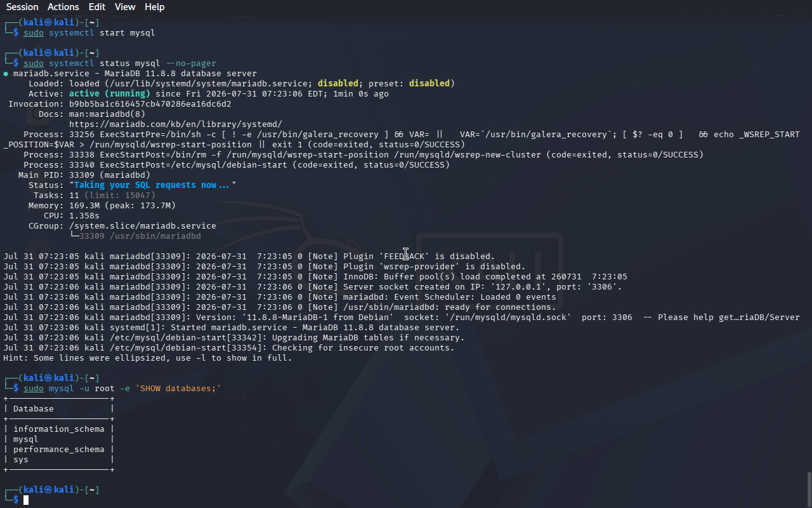Click the Version '11.8.8-MariaDB-1 from Debian' log line
This screenshot has height=508, width=812.
(402, 317)
